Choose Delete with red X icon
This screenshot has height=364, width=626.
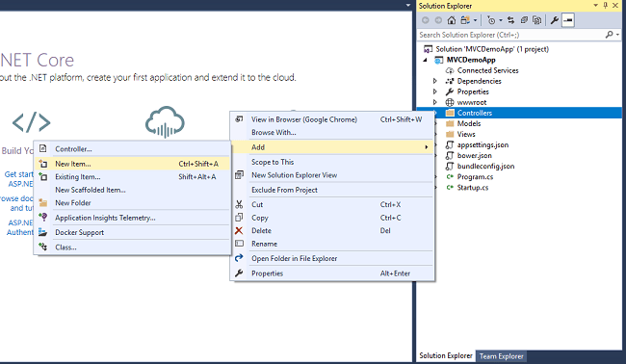(332, 231)
